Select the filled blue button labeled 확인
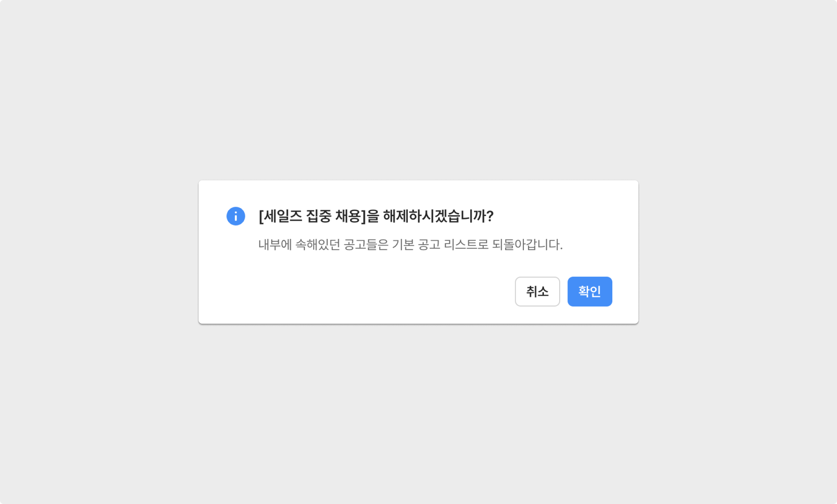The image size is (837, 504). (x=590, y=291)
